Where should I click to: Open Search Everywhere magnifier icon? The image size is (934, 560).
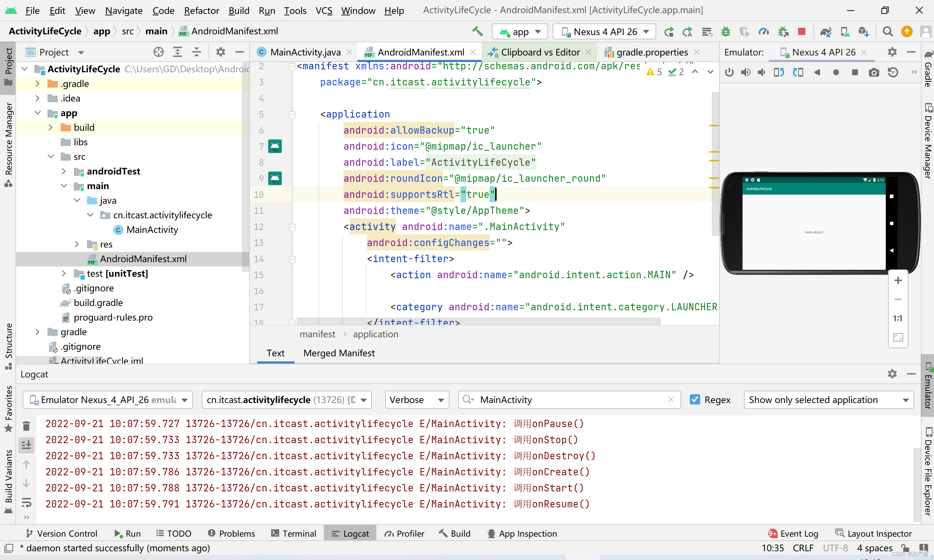pos(888,32)
